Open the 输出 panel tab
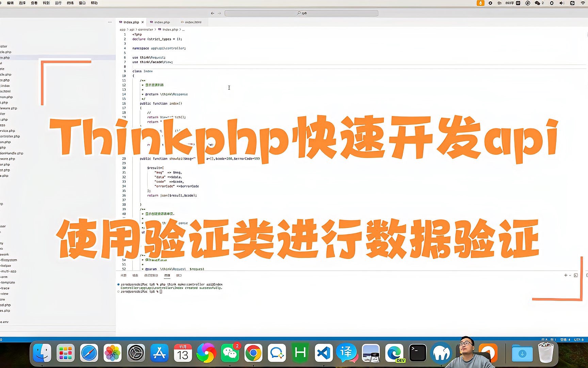Screen dimensions: 588x368 click(x=135, y=275)
